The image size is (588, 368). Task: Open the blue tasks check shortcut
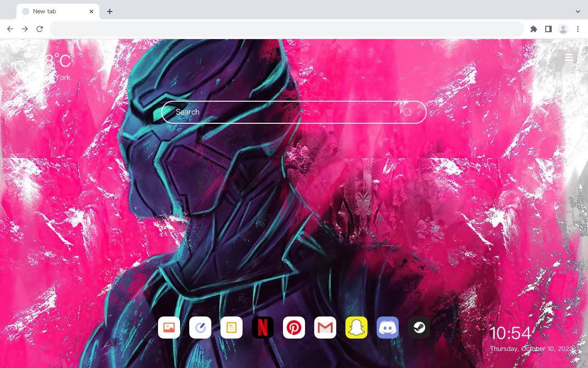point(200,328)
